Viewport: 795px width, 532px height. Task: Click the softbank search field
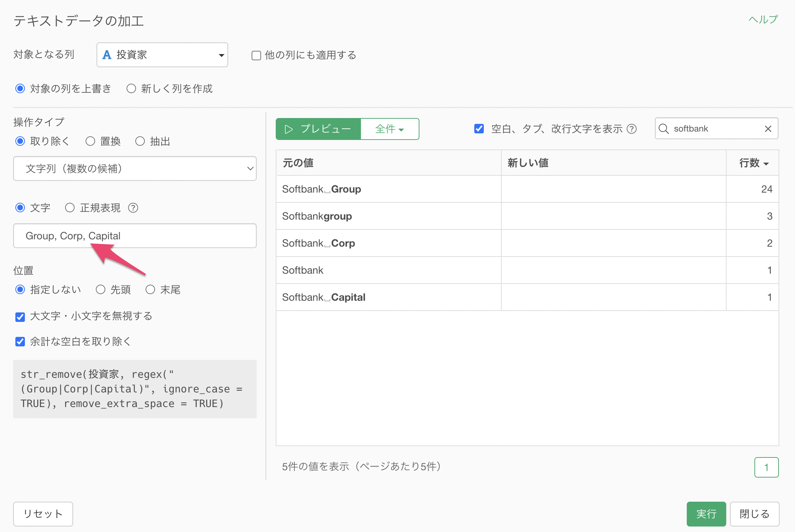(717, 129)
